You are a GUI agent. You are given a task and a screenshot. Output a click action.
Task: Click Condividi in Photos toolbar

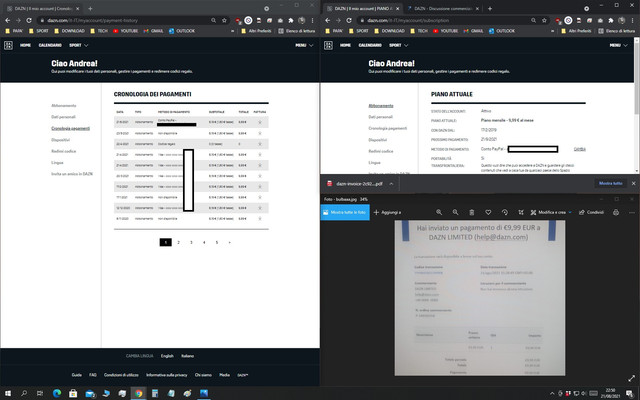click(591, 212)
